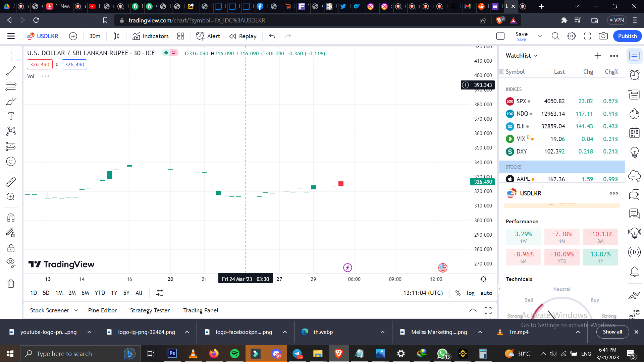644x362 pixels.
Task: Open USDLKR details three-dot menu
Action: click(x=614, y=193)
